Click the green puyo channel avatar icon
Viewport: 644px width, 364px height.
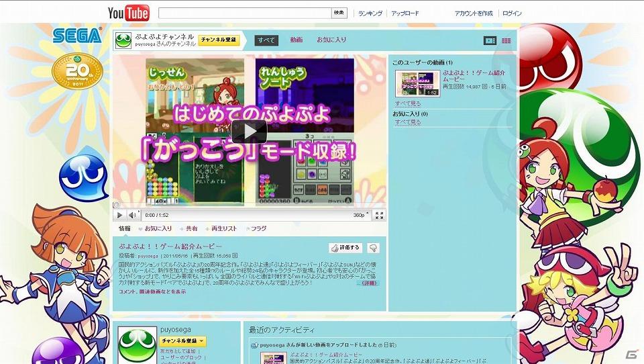pos(123,40)
